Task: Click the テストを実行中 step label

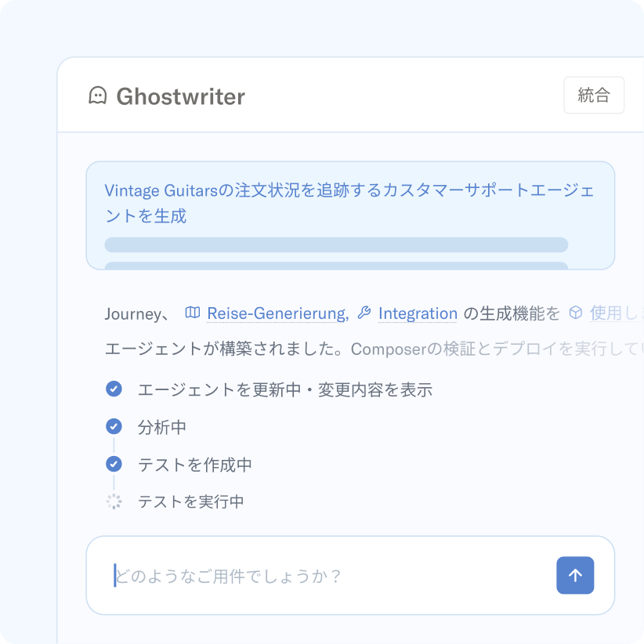Action: coord(190,502)
